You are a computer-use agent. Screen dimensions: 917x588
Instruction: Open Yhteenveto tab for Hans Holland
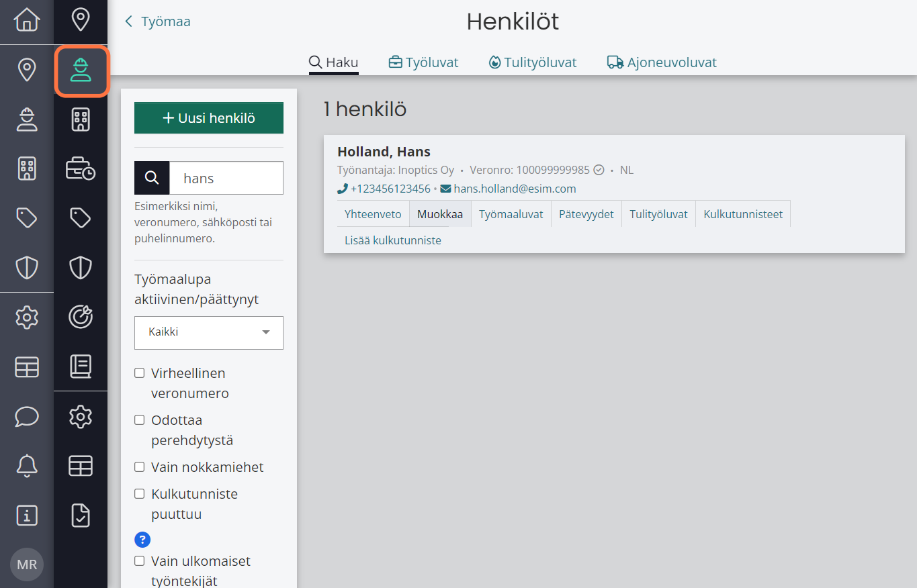373,214
